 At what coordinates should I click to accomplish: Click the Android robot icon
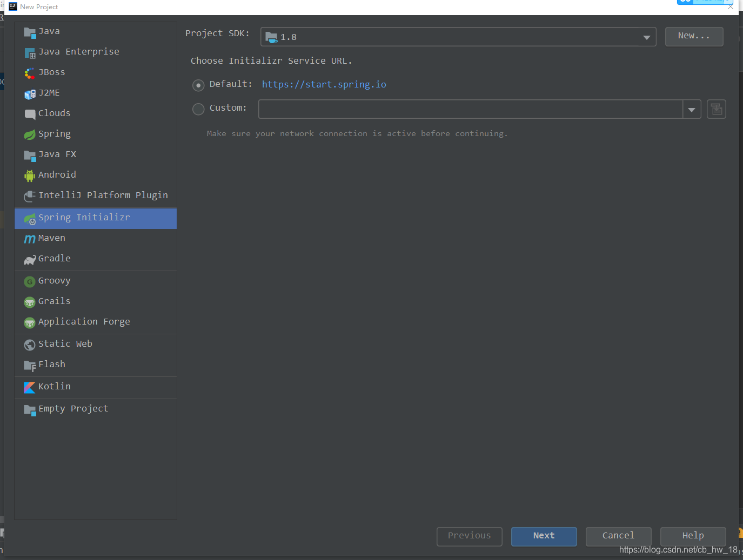30,176
